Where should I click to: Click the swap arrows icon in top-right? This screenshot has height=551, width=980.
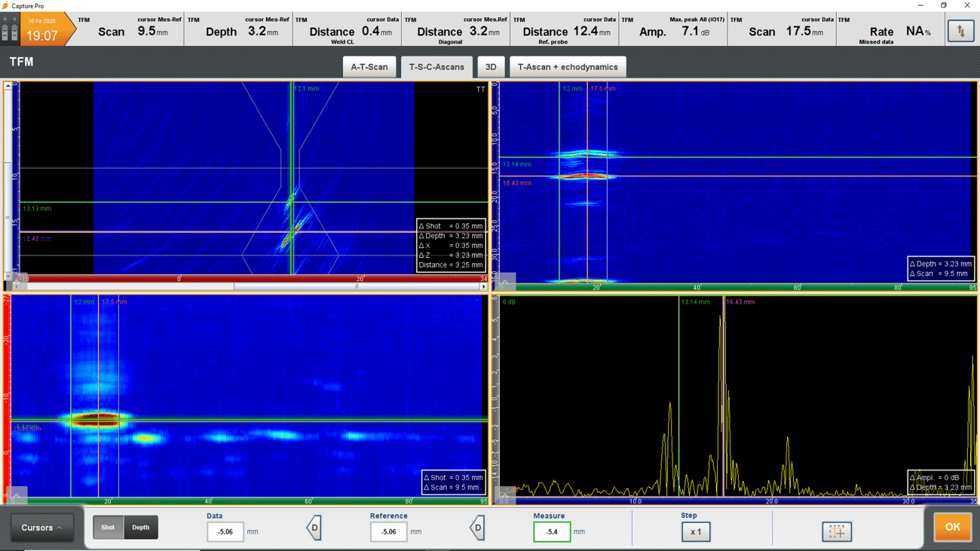click(960, 31)
